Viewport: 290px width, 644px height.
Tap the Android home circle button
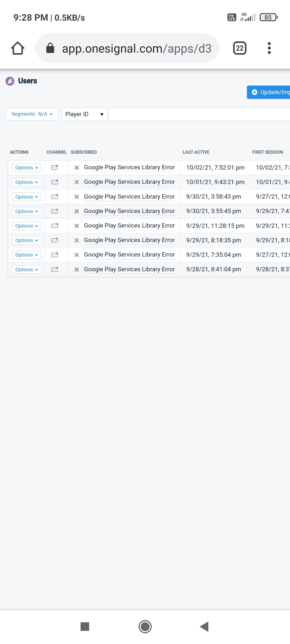click(x=145, y=627)
